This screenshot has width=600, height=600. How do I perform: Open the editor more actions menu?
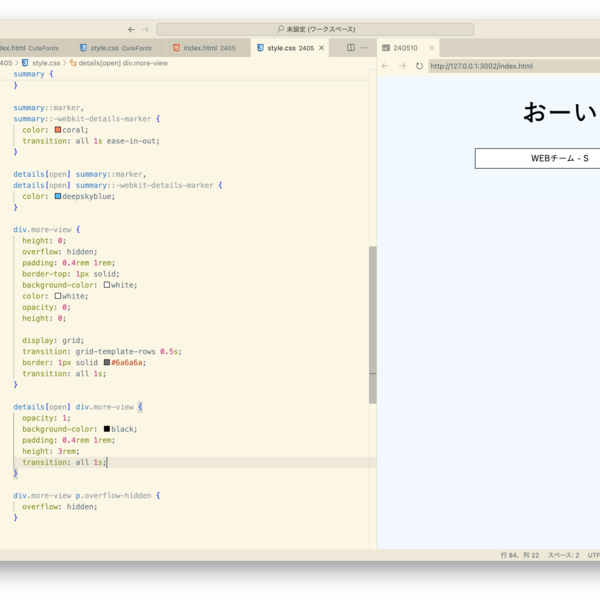[364, 47]
